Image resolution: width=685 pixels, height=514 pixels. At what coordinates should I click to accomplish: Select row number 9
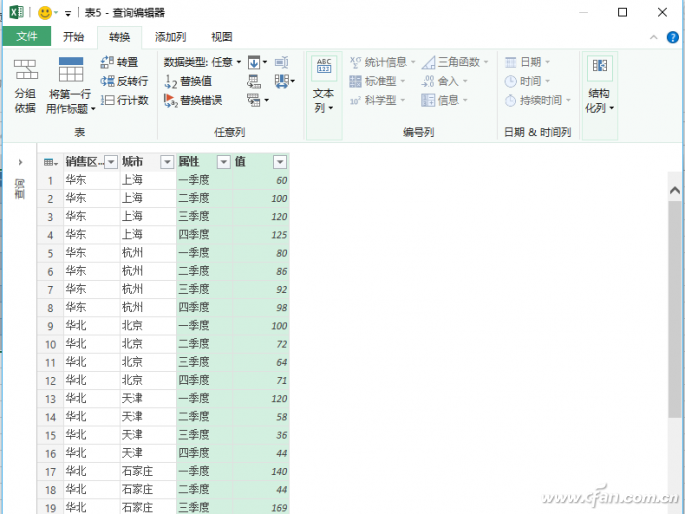pos(50,326)
